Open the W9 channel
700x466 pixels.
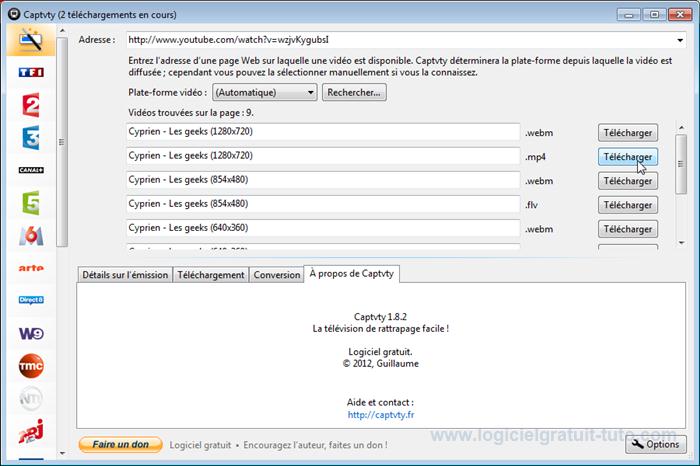pyautogui.click(x=31, y=333)
